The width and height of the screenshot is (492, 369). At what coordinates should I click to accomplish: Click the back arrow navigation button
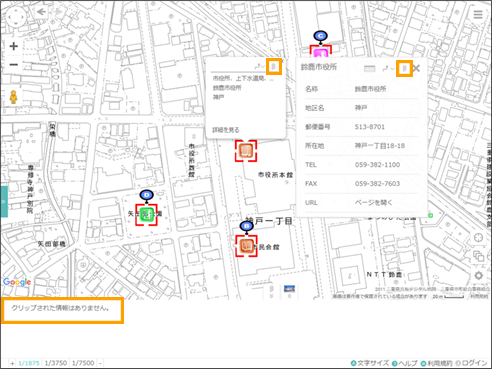[x=41, y=12]
